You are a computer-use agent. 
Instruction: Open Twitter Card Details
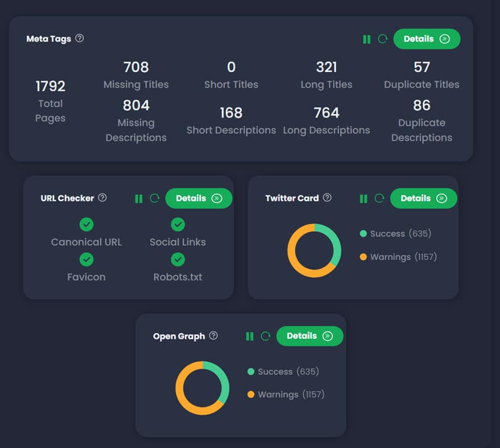(423, 198)
